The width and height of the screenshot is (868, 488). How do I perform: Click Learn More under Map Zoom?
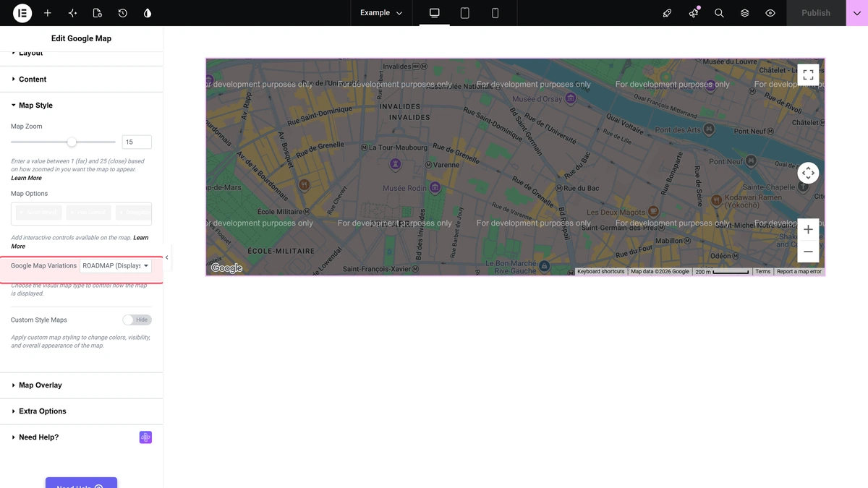(26, 178)
